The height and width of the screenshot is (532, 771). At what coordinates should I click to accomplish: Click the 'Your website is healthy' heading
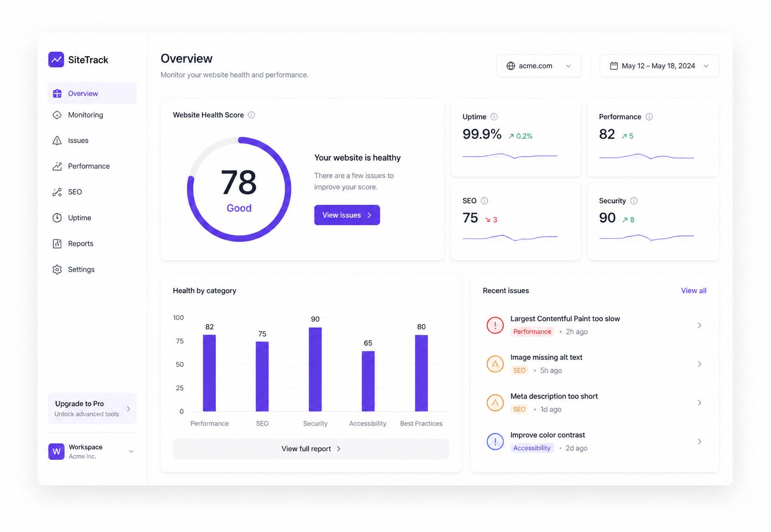pos(358,158)
